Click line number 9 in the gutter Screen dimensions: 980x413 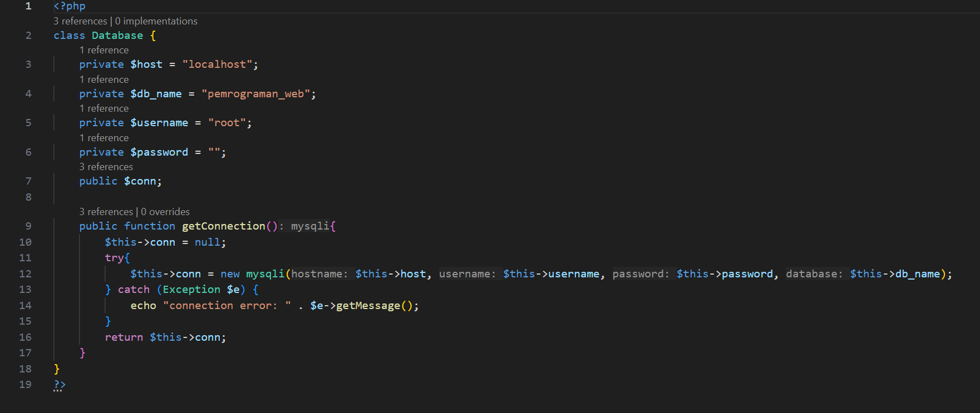[x=28, y=226]
